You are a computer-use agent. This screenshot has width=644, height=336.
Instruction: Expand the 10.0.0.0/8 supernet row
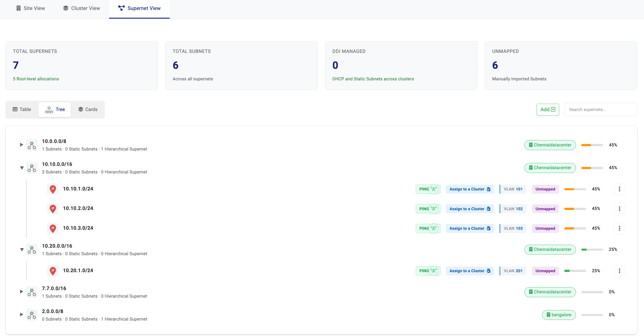22,145
